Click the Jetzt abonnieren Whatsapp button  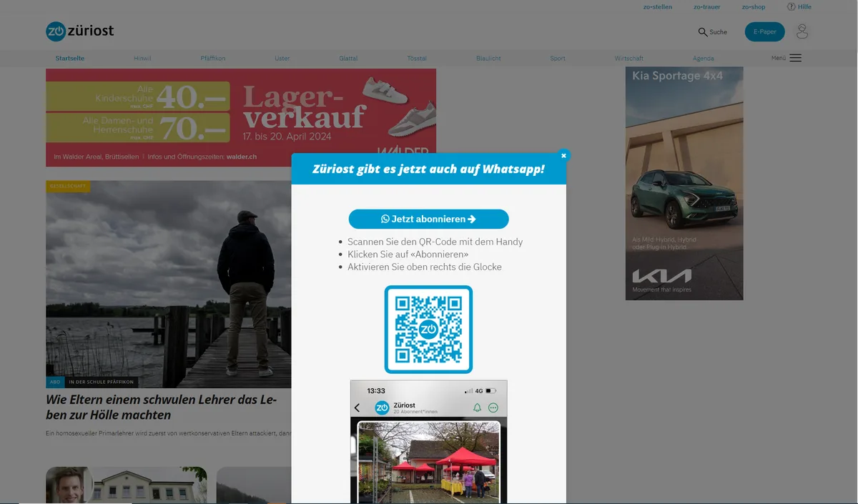(x=428, y=219)
